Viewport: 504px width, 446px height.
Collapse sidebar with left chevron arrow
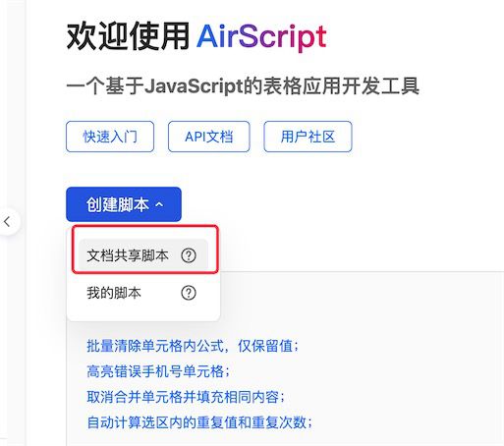[7, 222]
